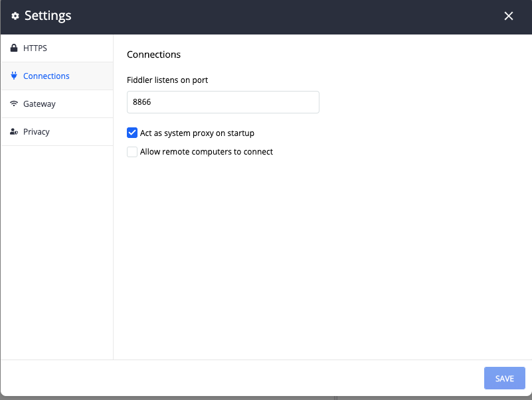The image size is (532, 400).
Task: Close the Settings dialog with the X
Action: (509, 16)
